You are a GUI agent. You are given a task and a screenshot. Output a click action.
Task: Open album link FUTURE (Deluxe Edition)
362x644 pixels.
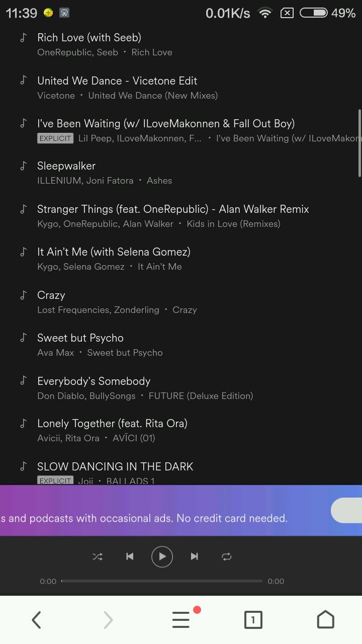click(x=201, y=396)
